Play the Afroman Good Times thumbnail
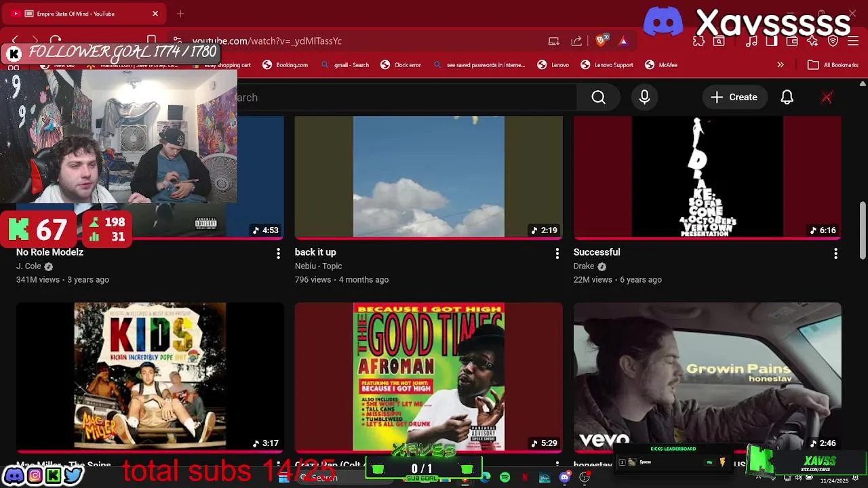The image size is (868, 488). [x=429, y=377]
